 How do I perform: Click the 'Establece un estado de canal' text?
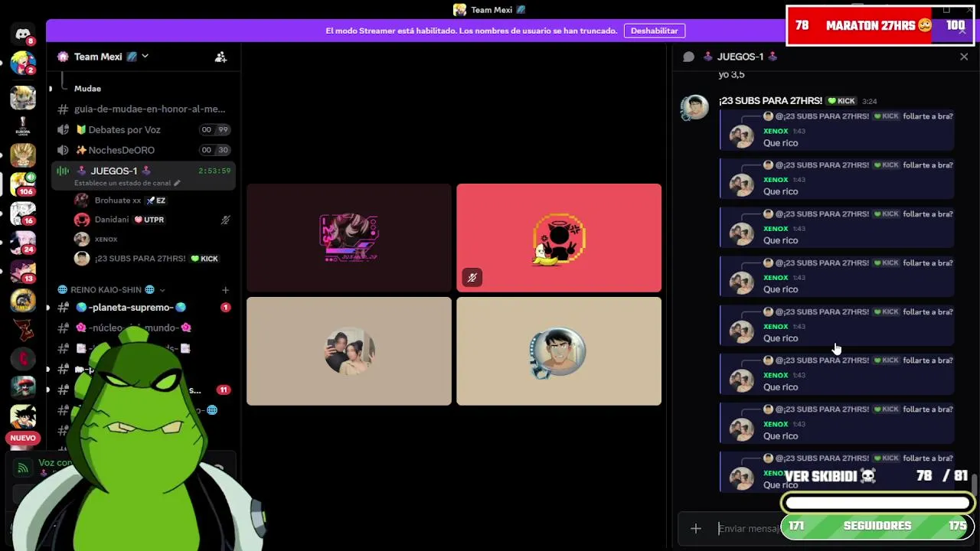pos(122,184)
